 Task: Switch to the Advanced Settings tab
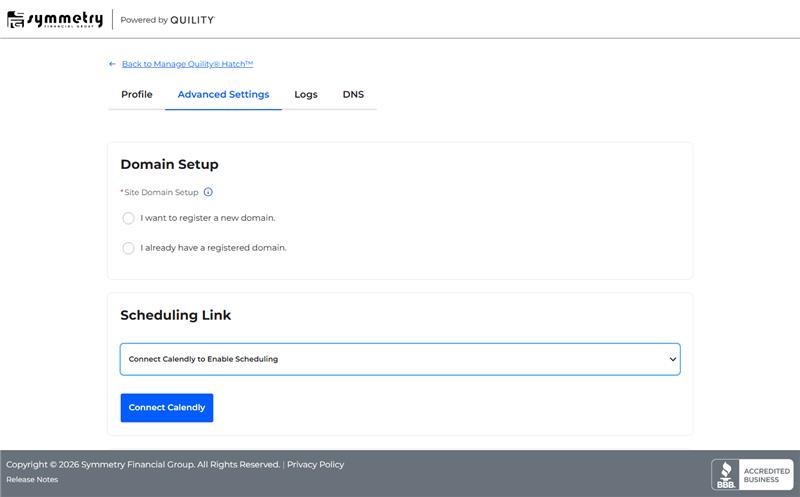[x=223, y=94]
